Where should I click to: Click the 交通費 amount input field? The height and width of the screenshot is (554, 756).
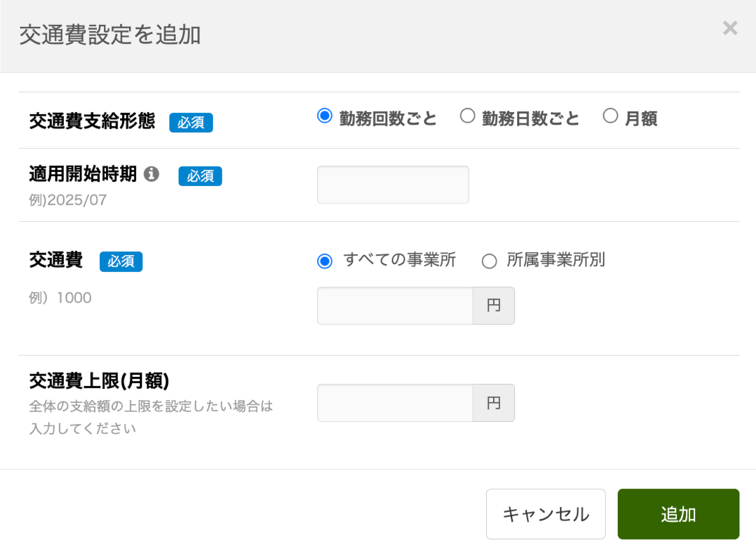[395, 306]
